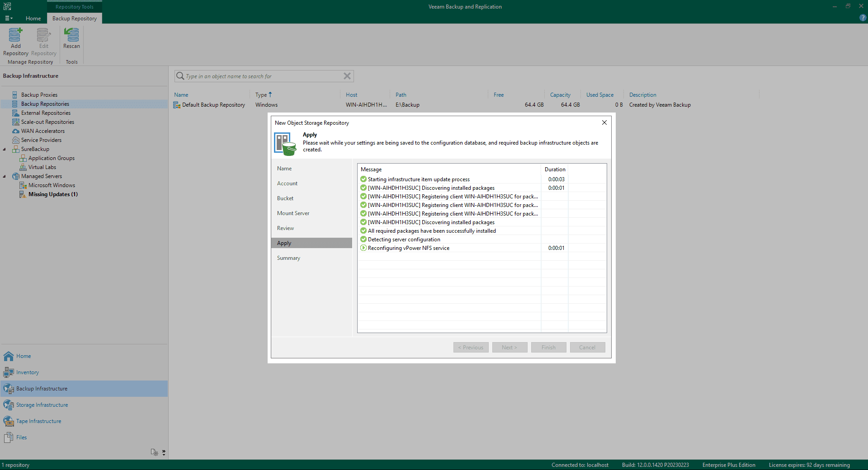Viewport: 868px width, 470px height.
Task: Collapse the Managed Servers tree node
Action: point(5,176)
